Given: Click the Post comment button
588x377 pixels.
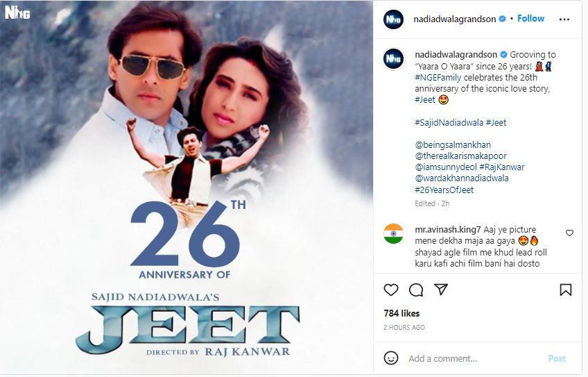Looking at the screenshot, I should (557, 358).
